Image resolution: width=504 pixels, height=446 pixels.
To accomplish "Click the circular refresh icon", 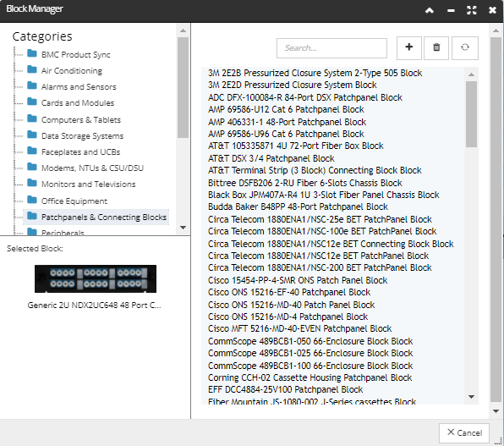I will [x=465, y=47].
